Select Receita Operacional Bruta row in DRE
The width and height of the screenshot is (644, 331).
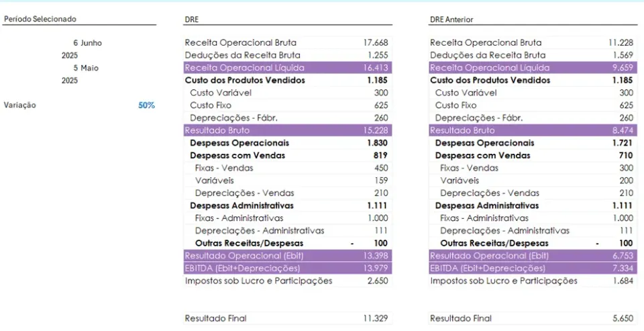click(x=288, y=43)
